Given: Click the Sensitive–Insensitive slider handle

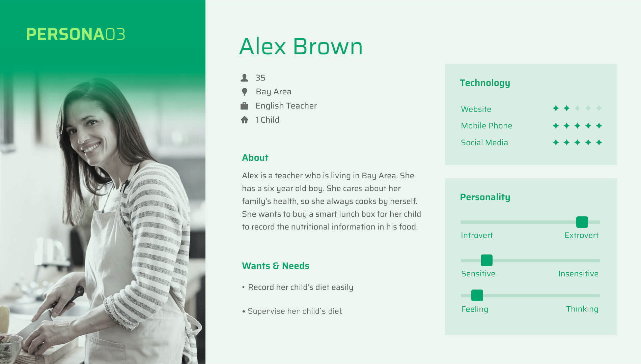Looking at the screenshot, I should point(486,260).
